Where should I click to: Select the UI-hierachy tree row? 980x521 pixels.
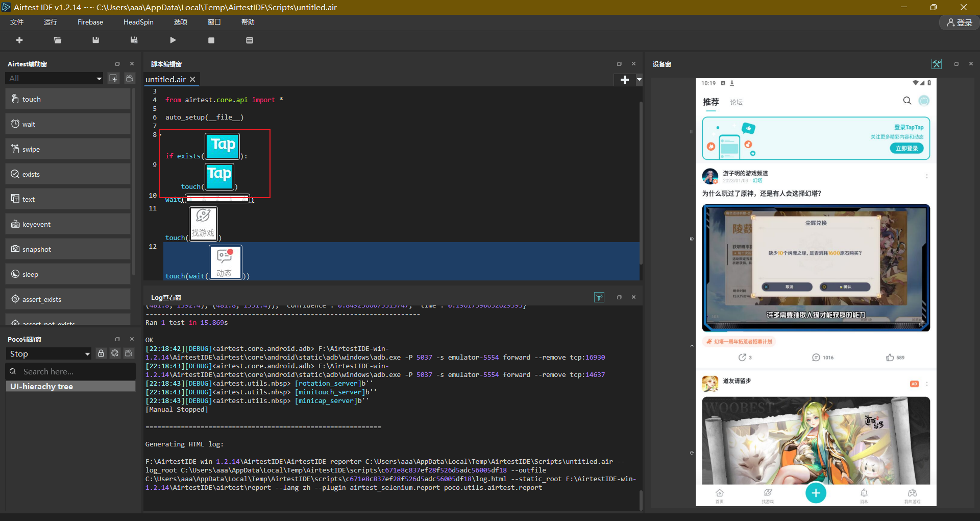pyautogui.click(x=70, y=387)
